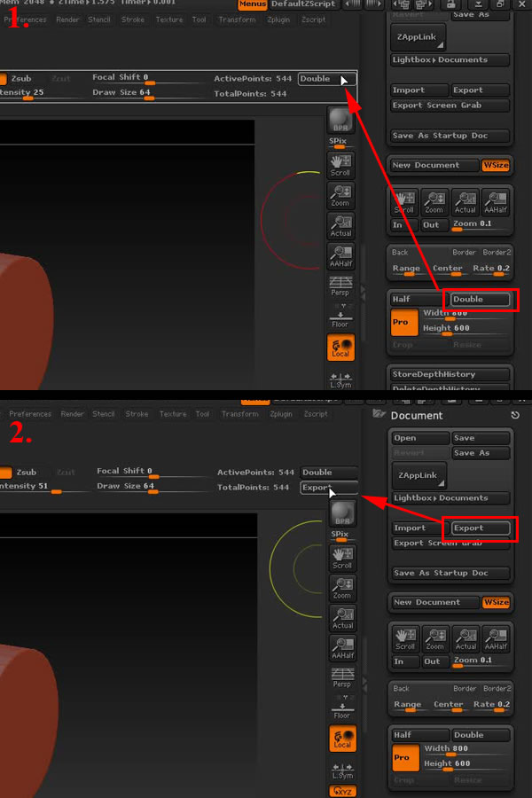
Task: Open the Stencil menu in step 1
Action: click(x=98, y=20)
